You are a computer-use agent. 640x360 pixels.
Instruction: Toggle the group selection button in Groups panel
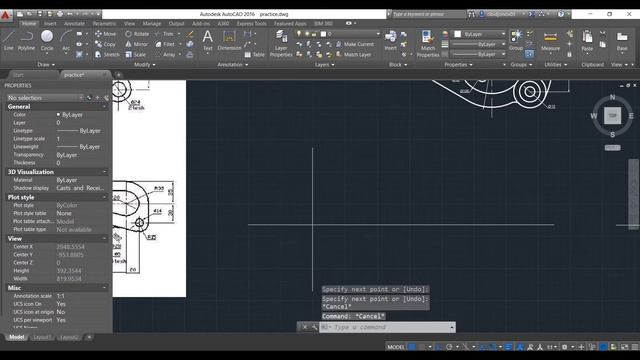(529, 54)
